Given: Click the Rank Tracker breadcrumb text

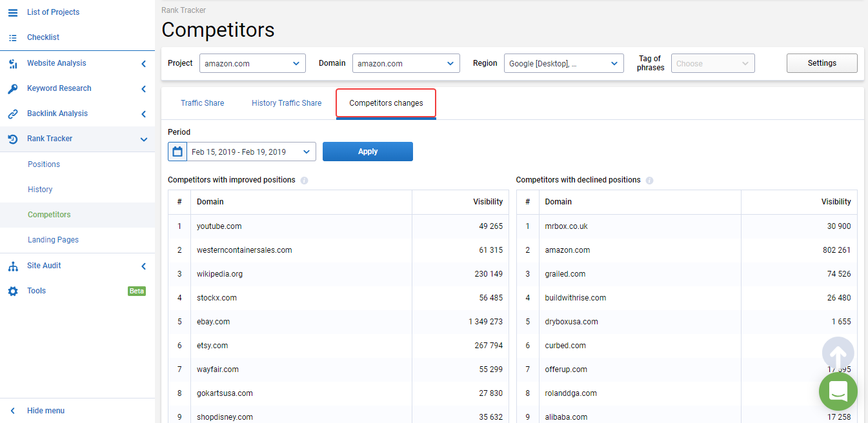Looking at the screenshot, I should (184, 10).
